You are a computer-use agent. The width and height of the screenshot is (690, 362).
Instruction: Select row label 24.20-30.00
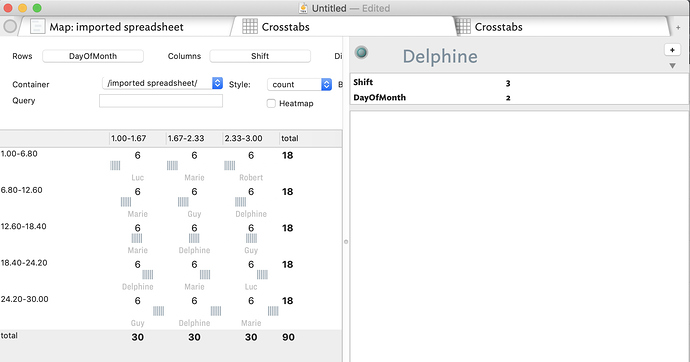click(x=25, y=299)
